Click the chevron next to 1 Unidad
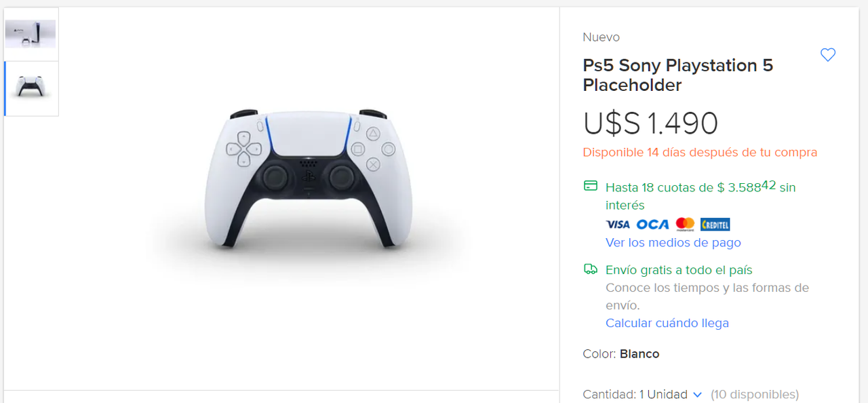This screenshot has height=403, width=868. point(697,395)
